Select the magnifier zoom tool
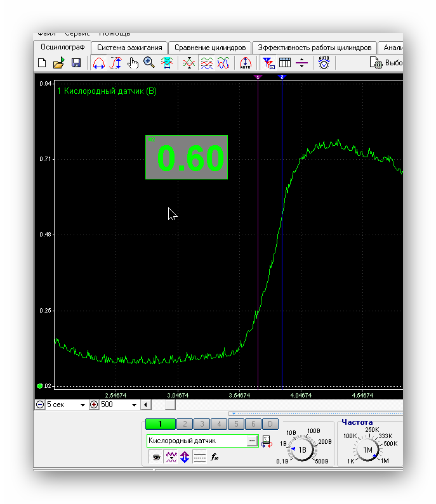The width and height of the screenshot is (436, 504). point(149,62)
